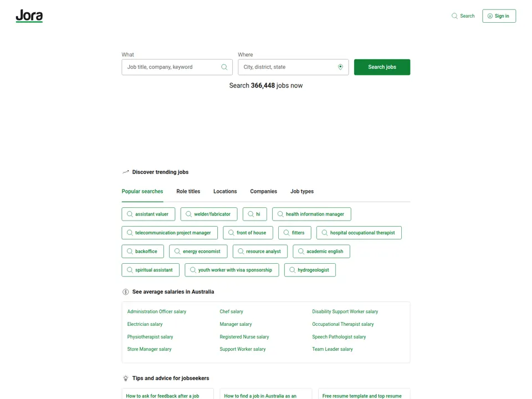The width and height of the screenshot is (532, 399).
Task: Click search icon on health information manager chip
Action: (x=280, y=214)
